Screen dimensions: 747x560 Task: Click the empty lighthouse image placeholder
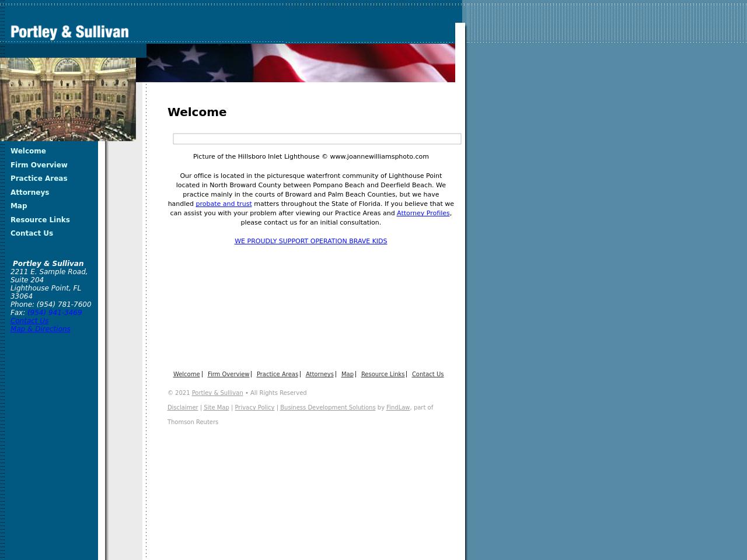tap(317, 139)
